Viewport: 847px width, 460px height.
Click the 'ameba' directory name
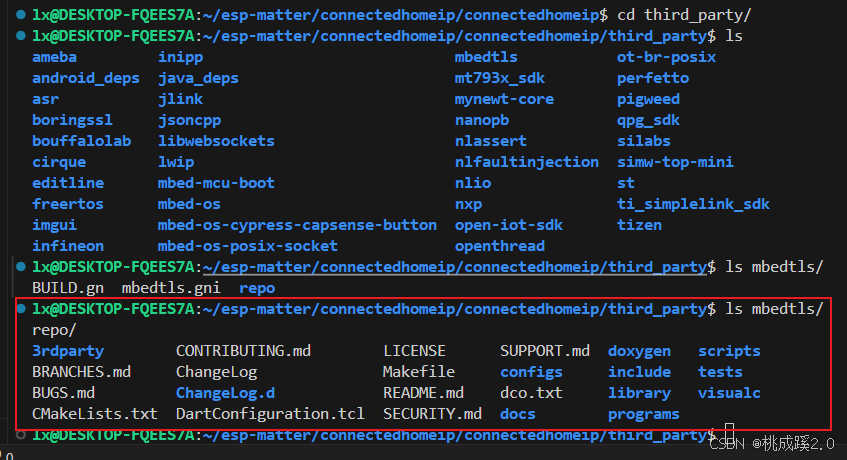pos(54,57)
